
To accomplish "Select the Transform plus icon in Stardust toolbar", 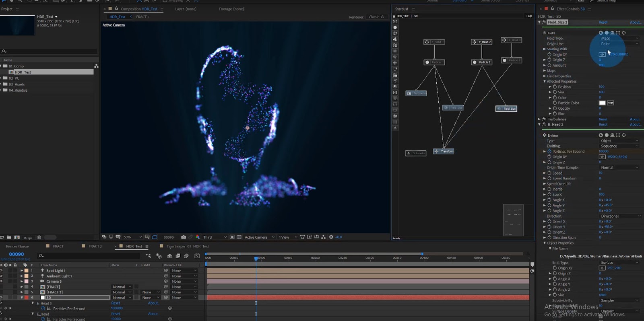I will click(x=395, y=63).
